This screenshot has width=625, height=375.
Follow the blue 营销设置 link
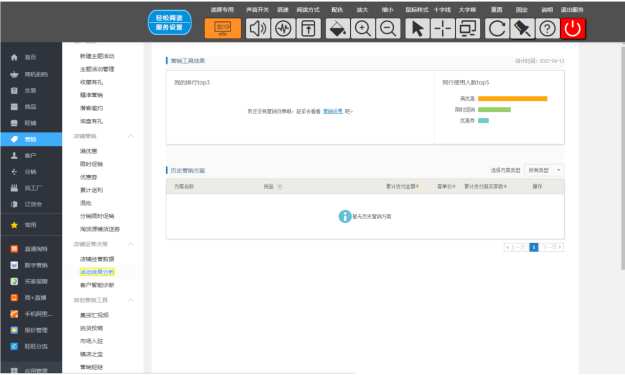(x=332, y=111)
